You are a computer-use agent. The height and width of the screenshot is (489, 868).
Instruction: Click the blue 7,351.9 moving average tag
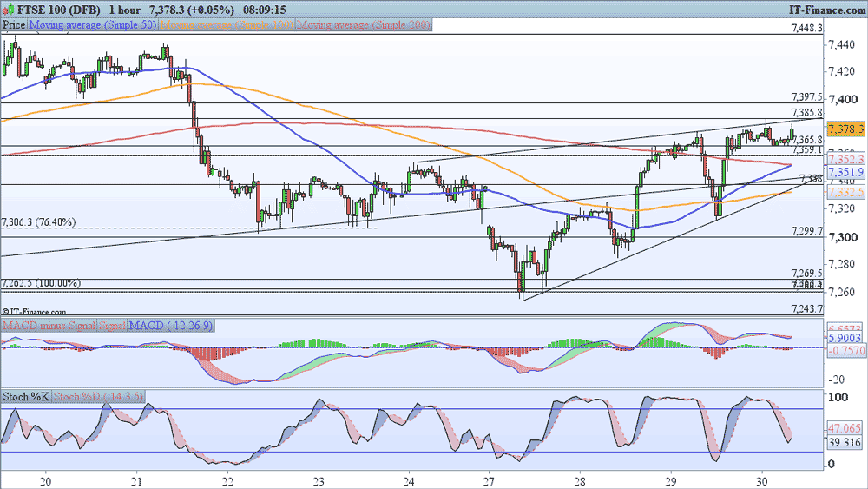(x=845, y=172)
